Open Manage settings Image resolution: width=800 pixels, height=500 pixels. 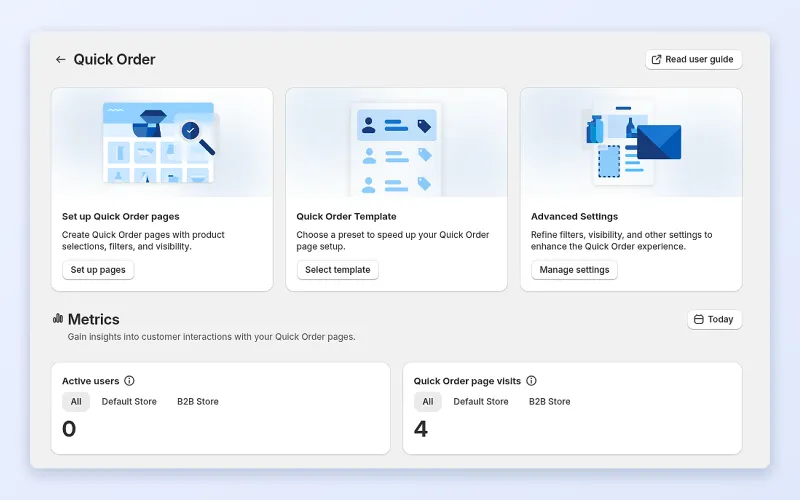(574, 270)
